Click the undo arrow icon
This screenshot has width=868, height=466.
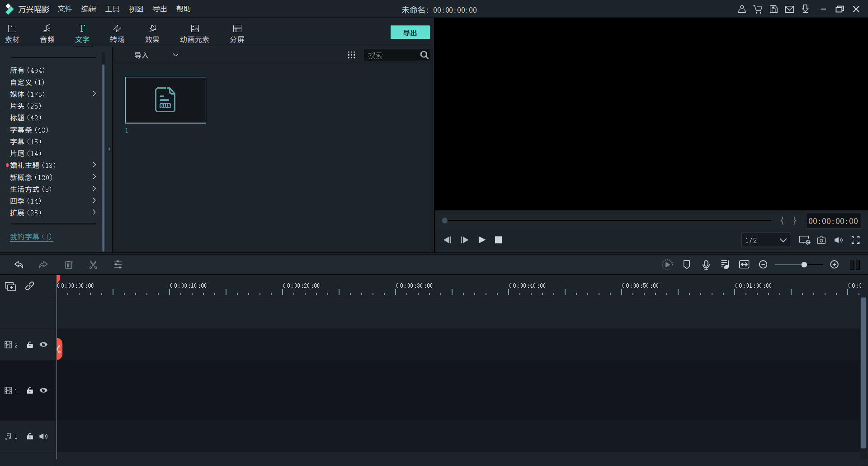tap(19, 265)
